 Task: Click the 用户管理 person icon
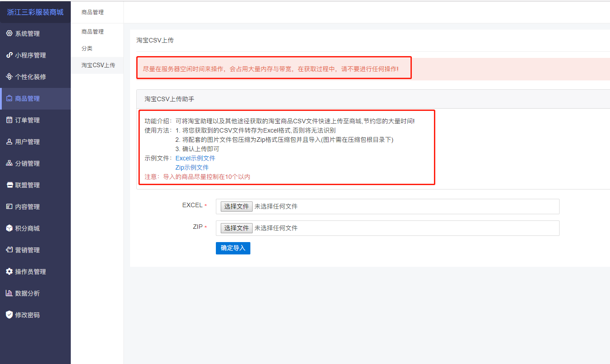click(9, 142)
